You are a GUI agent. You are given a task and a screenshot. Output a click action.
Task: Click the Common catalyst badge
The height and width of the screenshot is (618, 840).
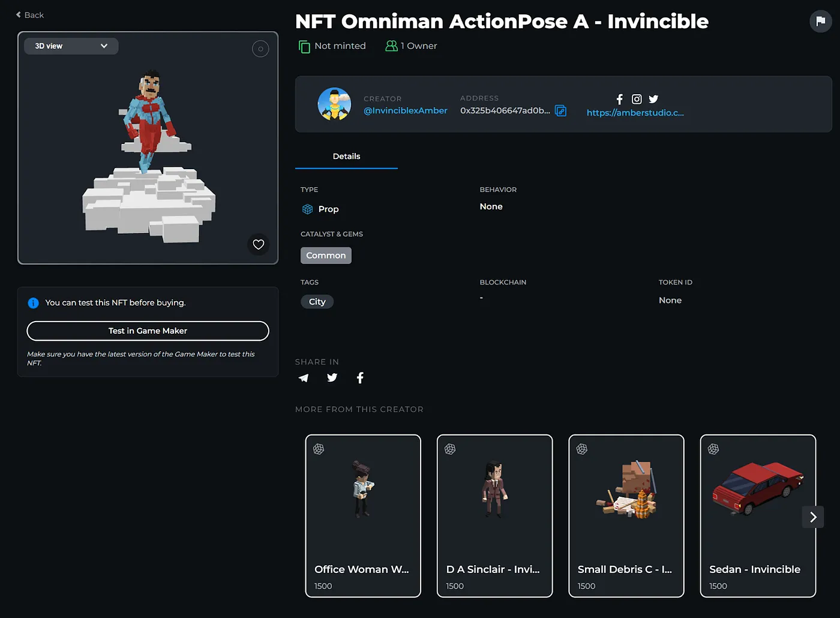326,255
